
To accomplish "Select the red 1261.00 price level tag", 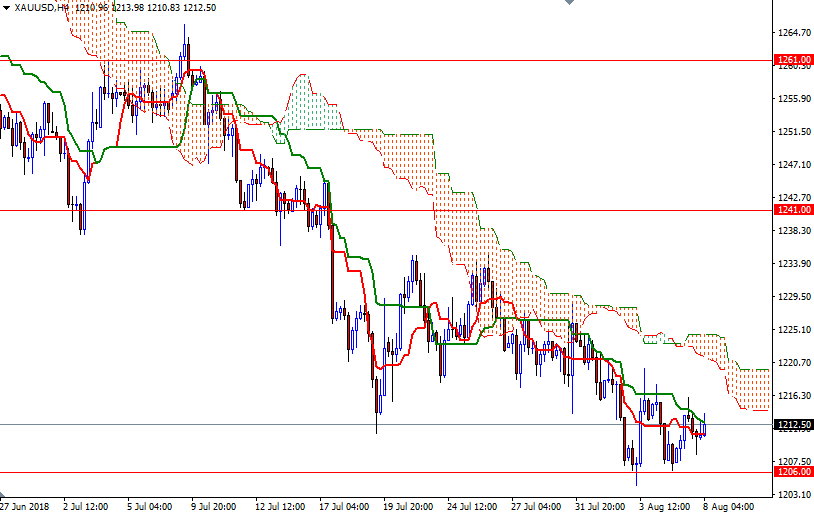I will point(794,60).
